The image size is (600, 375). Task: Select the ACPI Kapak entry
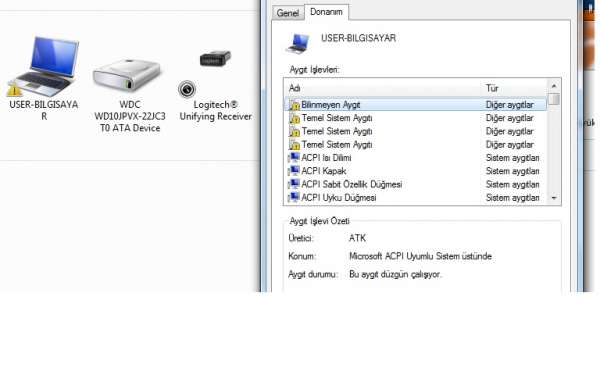[x=416, y=171]
